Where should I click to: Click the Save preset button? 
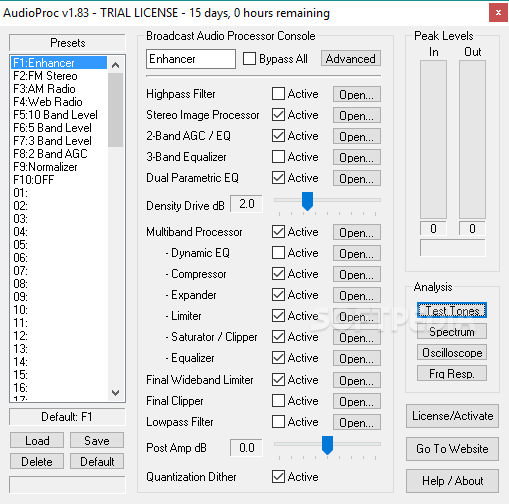click(x=97, y=440)
